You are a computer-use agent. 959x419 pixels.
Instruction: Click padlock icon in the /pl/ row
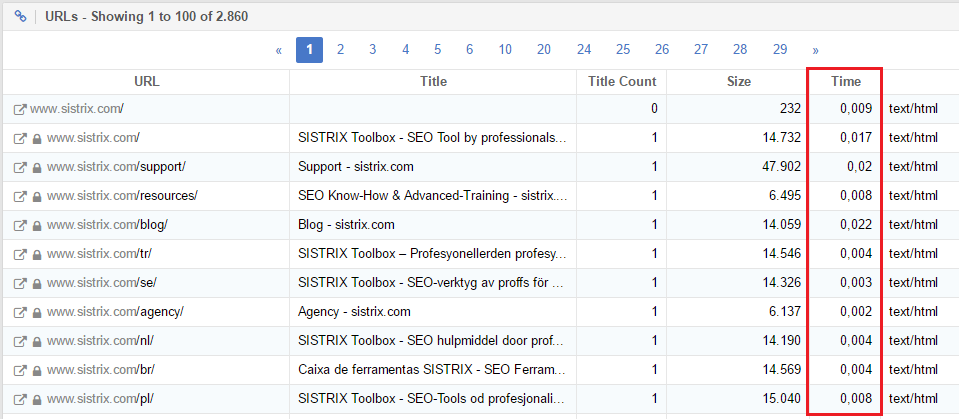pyautogui.click(x=37, y=399)
